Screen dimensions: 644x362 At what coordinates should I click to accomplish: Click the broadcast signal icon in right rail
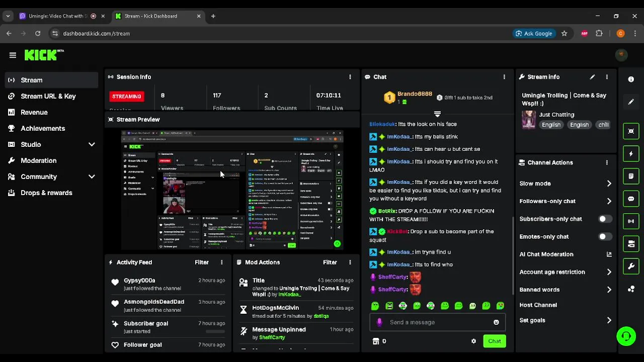click(631, 221)
